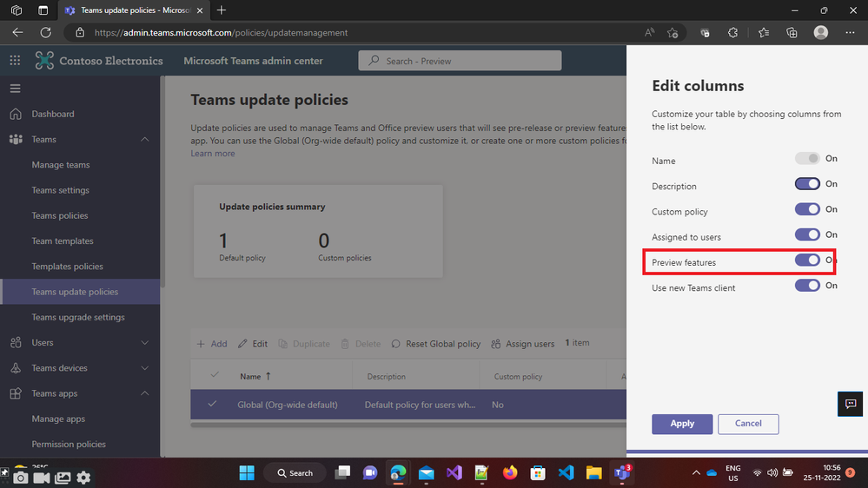Screen dimensions: 868x488
Task: Sort by Name column arrow
Action: (x=268, y=376)
